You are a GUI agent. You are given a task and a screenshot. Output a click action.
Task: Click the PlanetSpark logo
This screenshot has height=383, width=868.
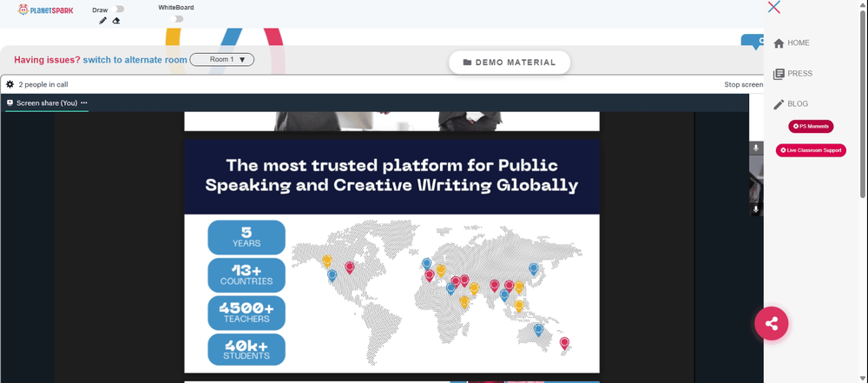click(x=45, y=10)
